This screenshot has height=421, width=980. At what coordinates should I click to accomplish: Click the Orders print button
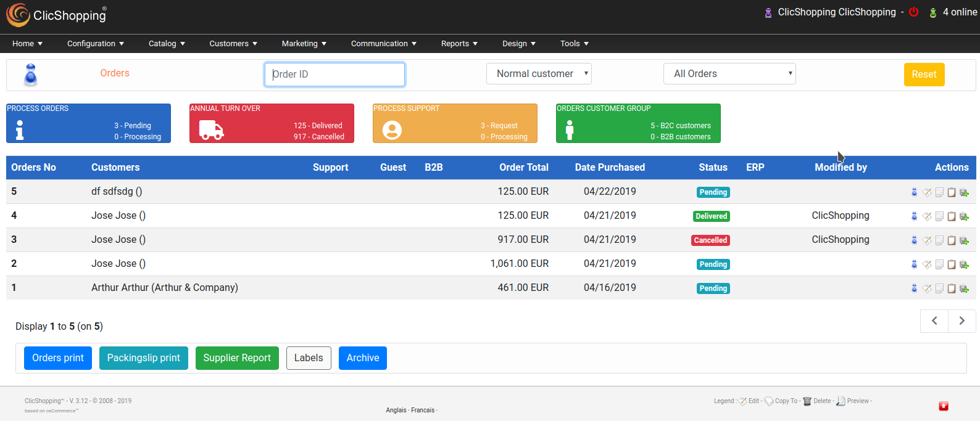point(58,358)
